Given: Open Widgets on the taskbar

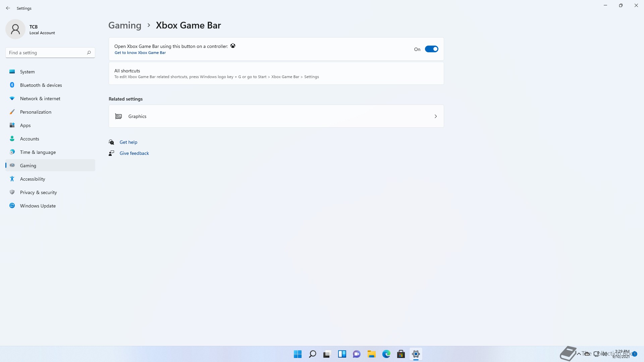Looking at the screenshot, I should (x=342, y=354).
